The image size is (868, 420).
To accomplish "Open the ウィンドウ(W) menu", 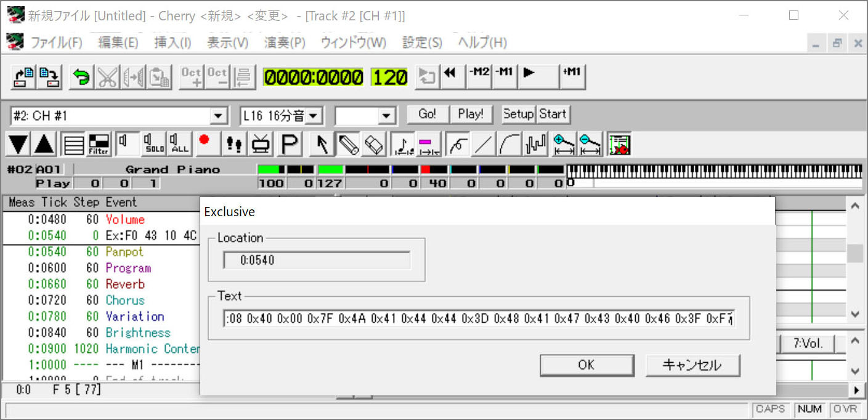I will pos(353,42).
